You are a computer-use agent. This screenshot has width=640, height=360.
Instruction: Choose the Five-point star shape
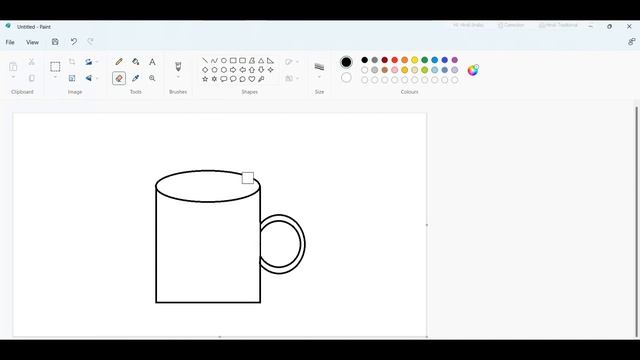click(x=205, y=79)
